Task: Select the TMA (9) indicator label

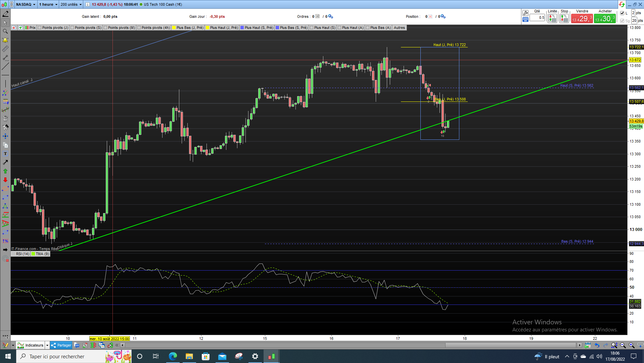Action: point(41,254)
